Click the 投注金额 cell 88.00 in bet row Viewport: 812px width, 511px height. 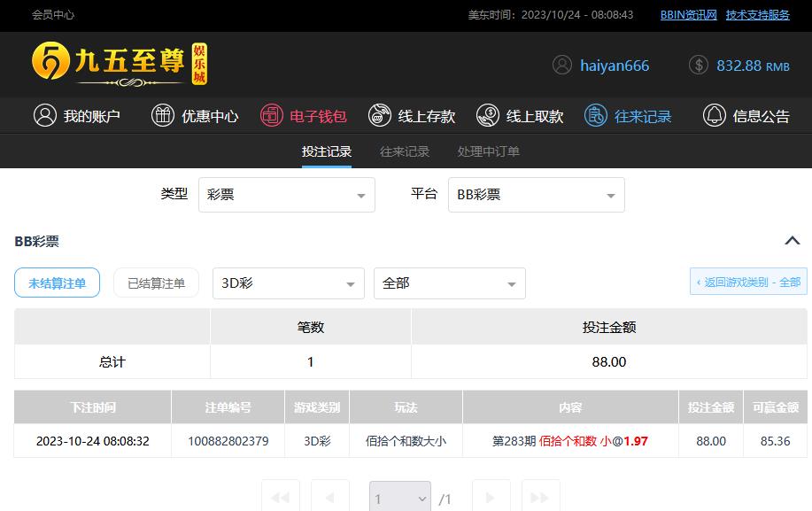click(711, 441)
